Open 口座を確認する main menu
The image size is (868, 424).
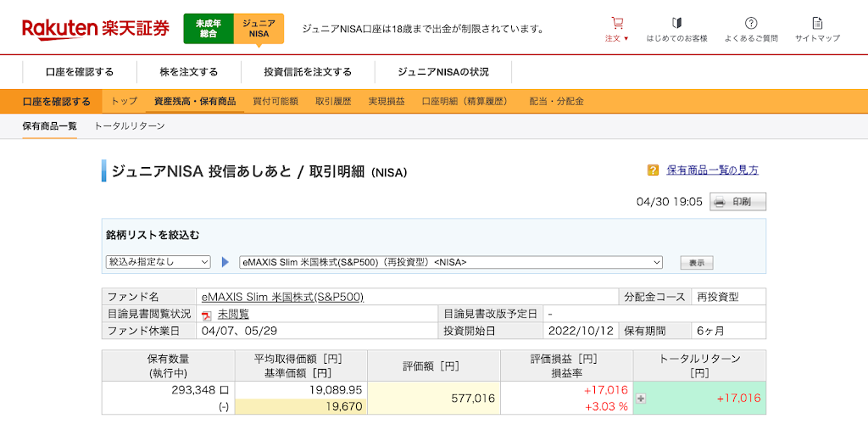click(x=80, y=72)
